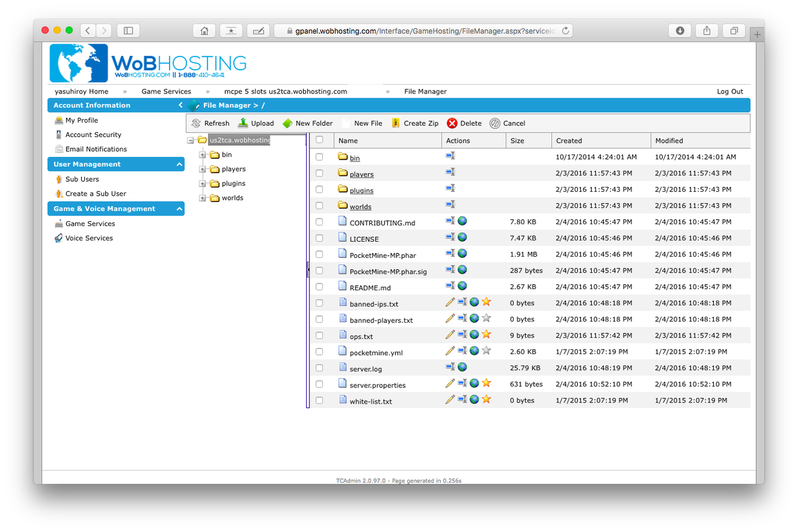This screenshot has width=798, height=532.
Task: Expand the players folder in the tree
Action: [203, 169]
